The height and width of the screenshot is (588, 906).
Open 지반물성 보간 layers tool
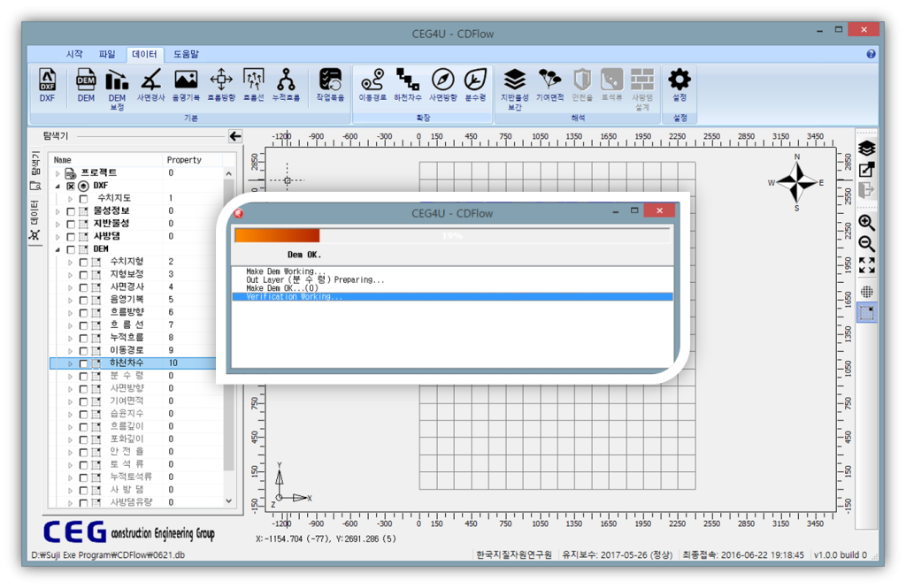pos(514,89)
